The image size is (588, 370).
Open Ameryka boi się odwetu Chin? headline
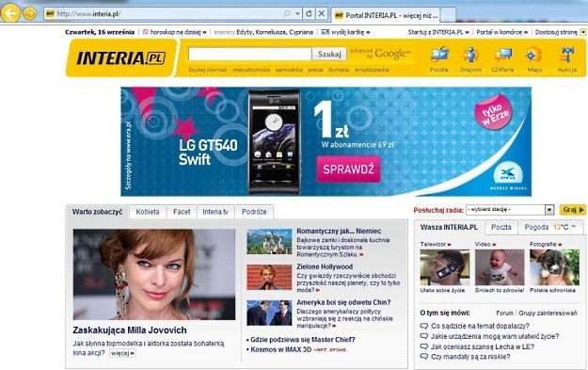pos(343,302)
